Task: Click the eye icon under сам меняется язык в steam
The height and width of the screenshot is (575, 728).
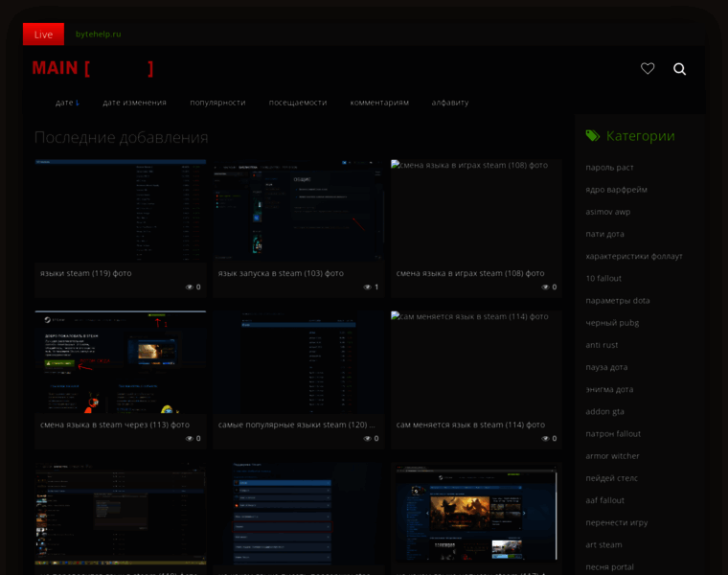Action: pos(545,439)
